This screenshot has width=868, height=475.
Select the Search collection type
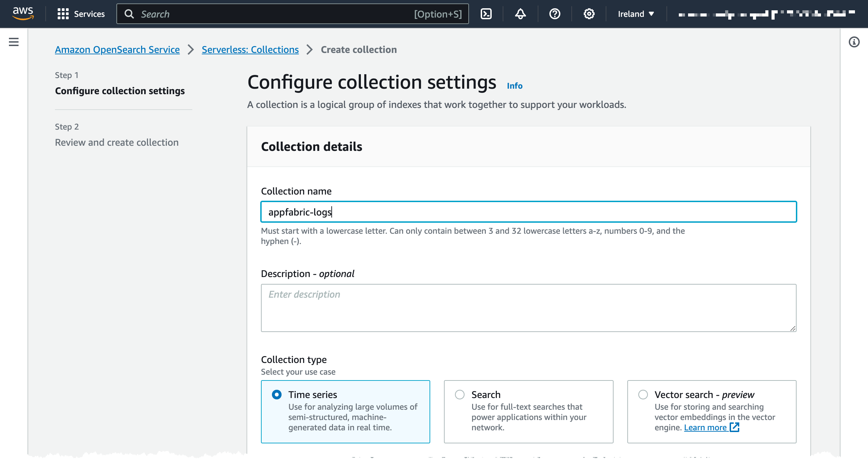click(460, 395)
